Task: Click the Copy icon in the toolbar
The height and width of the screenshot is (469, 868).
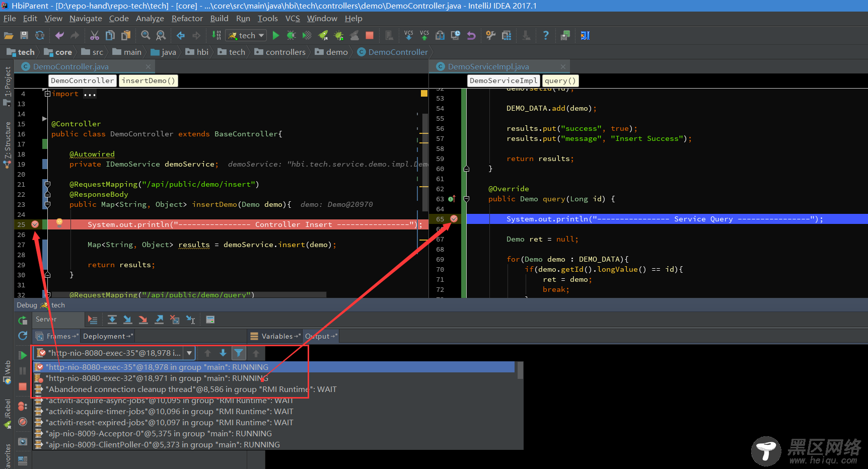Action: coord(110,35)
